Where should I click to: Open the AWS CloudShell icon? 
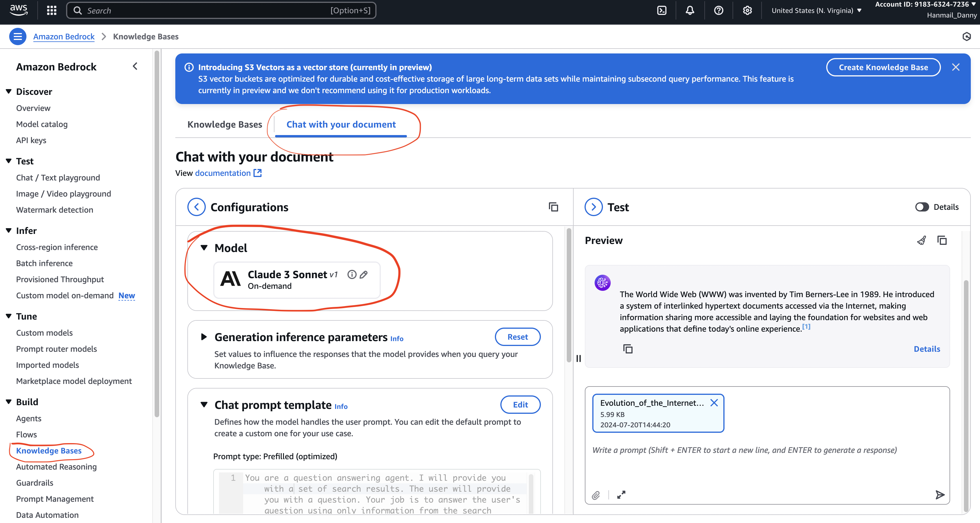(x=662, y=10)
